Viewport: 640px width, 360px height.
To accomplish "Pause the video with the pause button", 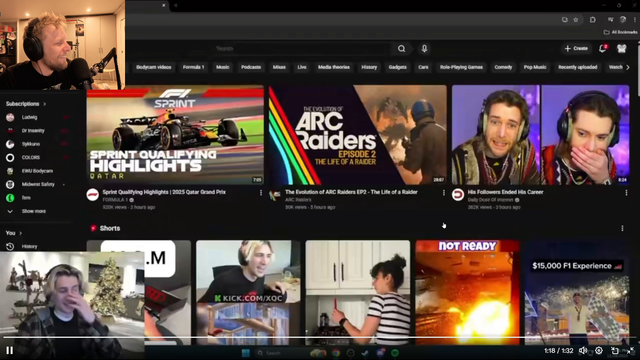I will tap(9, 350).
